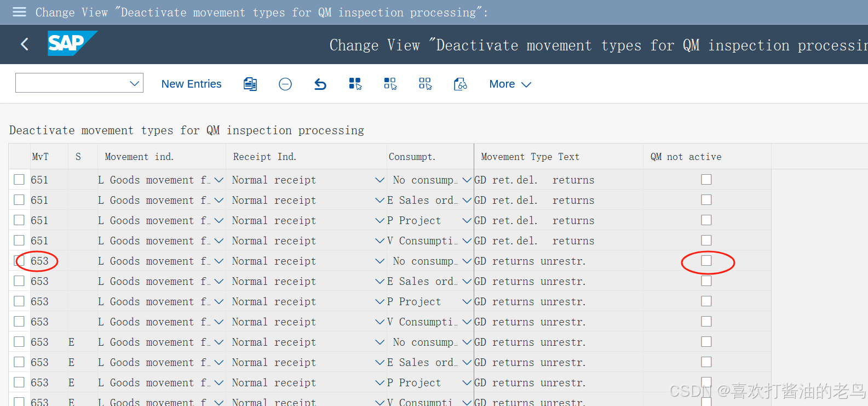Click 'GD ret.del. returns' in 651 Sales ord. row
The height and width of the screenshot is (406, 868).
(534, 200)
